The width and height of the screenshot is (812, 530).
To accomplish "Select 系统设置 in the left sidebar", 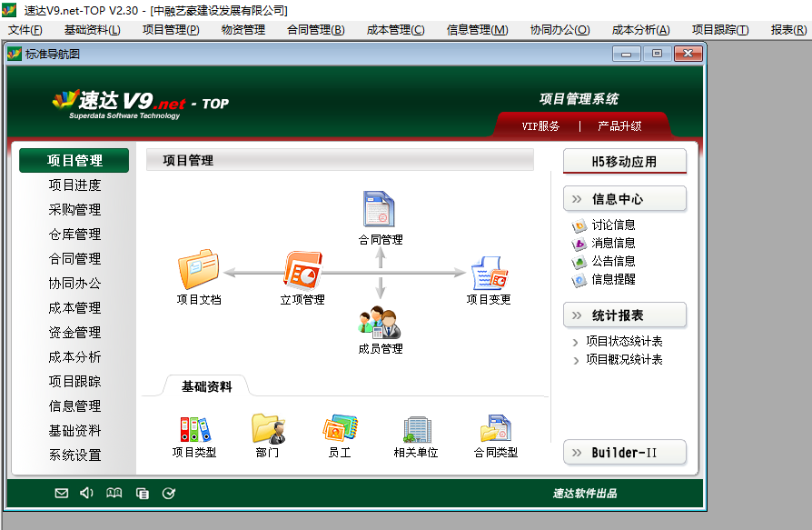I will coord(74,455).
